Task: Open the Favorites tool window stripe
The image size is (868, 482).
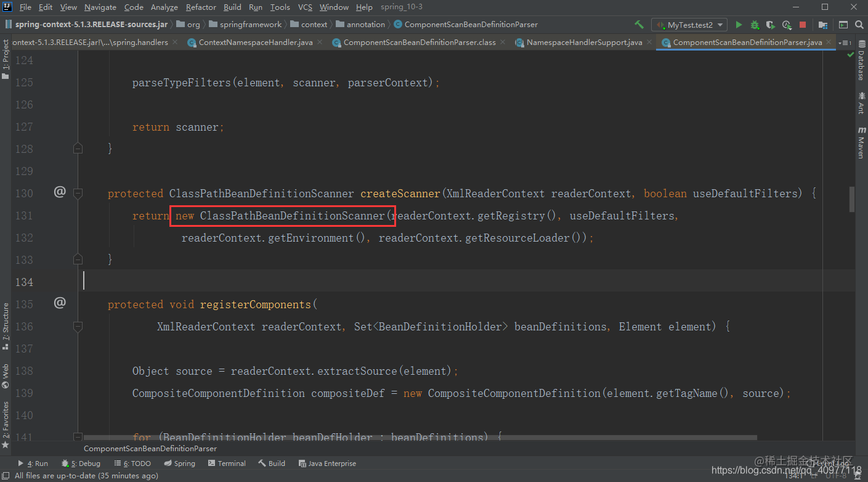Action: (6, 424)
